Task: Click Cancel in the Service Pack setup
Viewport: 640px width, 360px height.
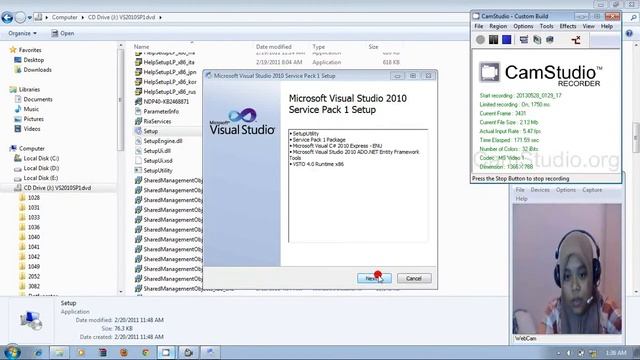Action: click(414, 278)
